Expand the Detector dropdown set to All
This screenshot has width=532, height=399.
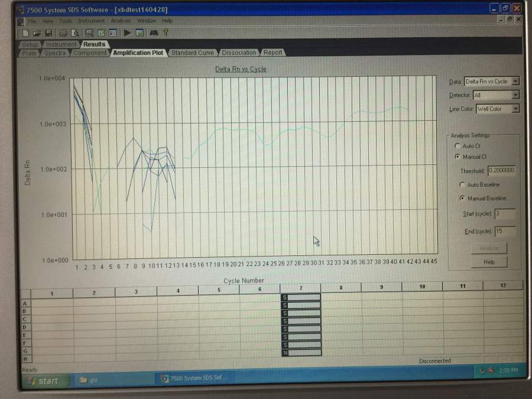(515, 95)
